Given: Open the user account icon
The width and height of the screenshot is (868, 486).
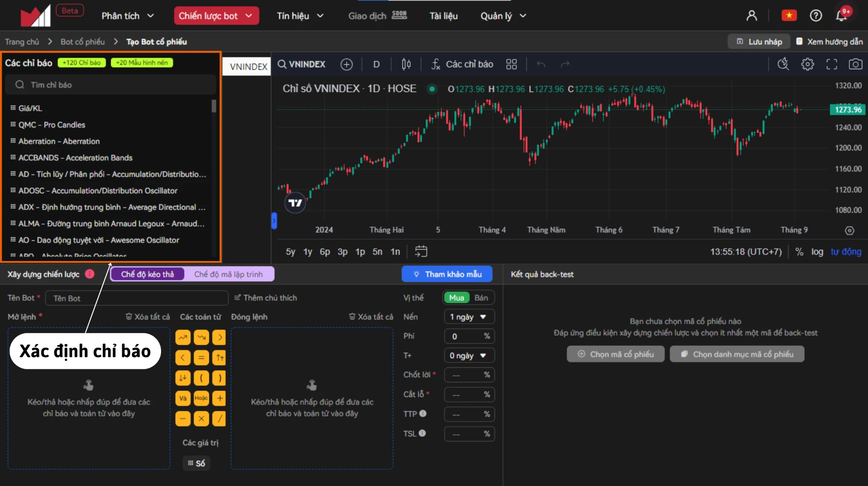Looking at the screenshot, I should click(x=751, y=16).
